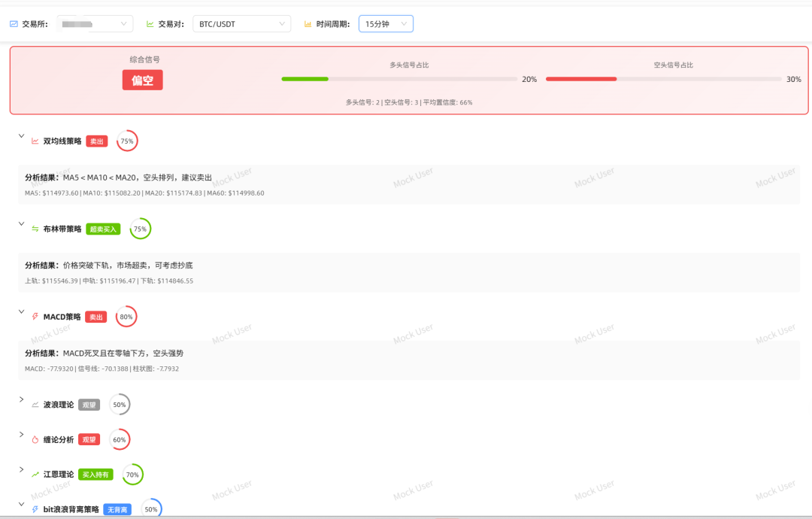Viewport: 812px width, 519px height.
Task: Click the swap arrows icon beside 布林带策略
Action: 35,229
